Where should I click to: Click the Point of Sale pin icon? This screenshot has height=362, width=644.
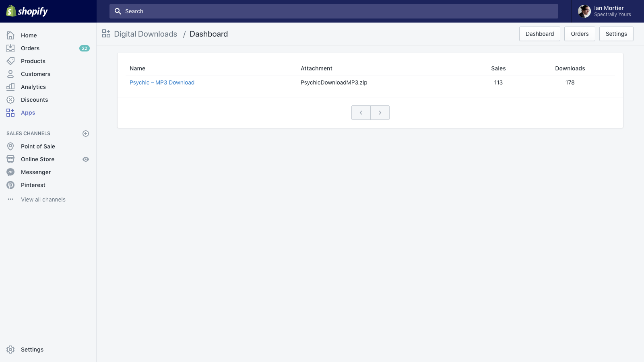[x=10, y=146]
